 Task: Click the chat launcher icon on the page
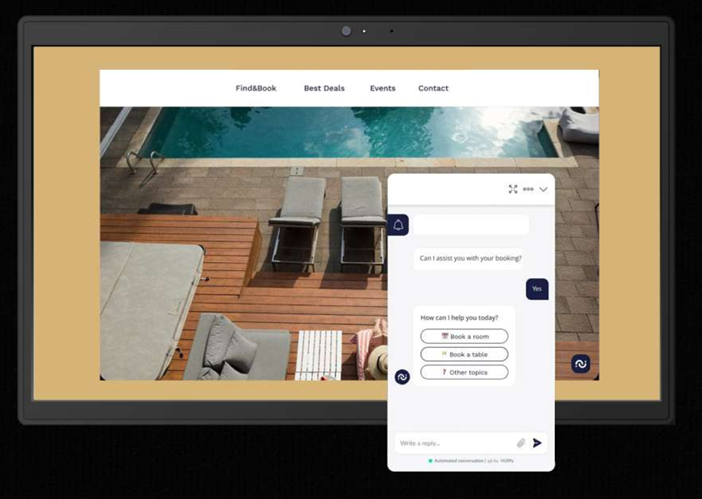click(580, 364)
